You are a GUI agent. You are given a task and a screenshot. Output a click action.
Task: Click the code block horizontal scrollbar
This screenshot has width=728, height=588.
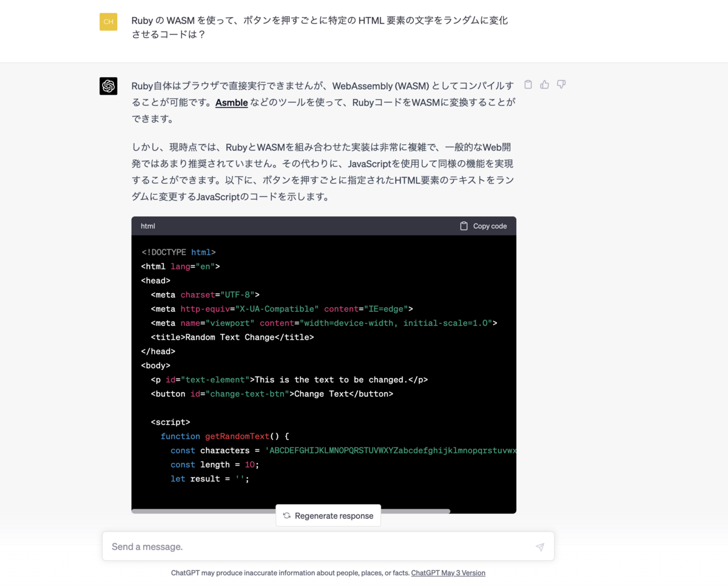(291, 512)
